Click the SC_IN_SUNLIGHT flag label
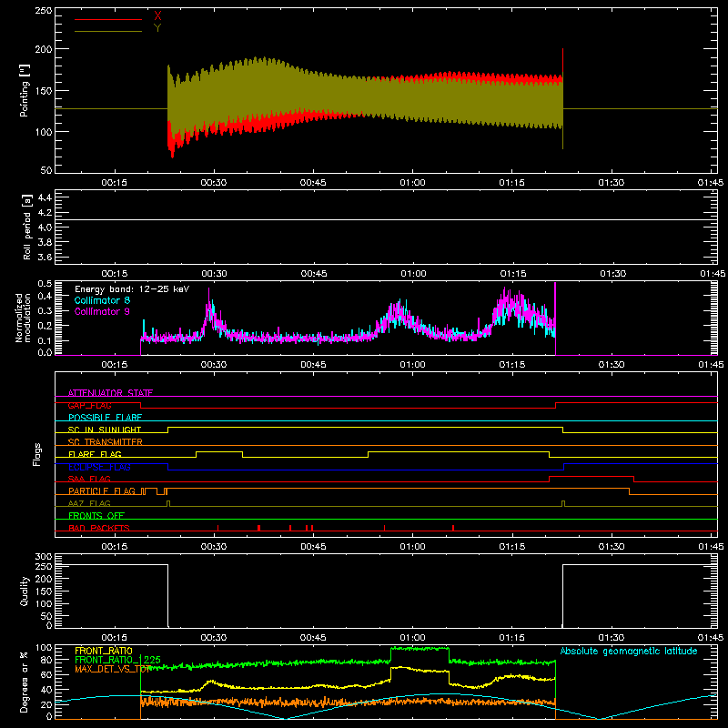Screen dimensions: 728x728 [105, 430]
